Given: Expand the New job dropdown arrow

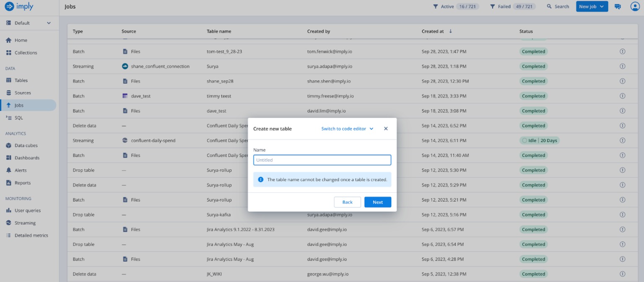Looking at the screenshot, I should (x=602, y=6).
